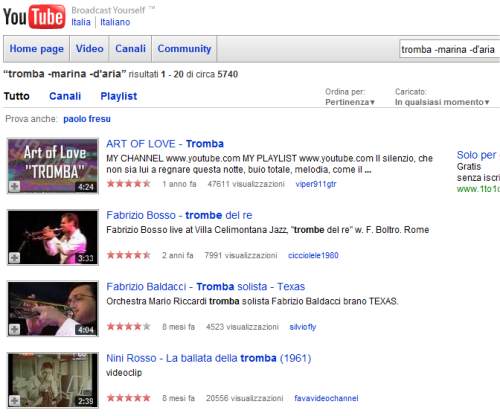Click the MY CHANNEL description of ART OF LOVE
Screen dimensions: 500x416
[269, 164]
